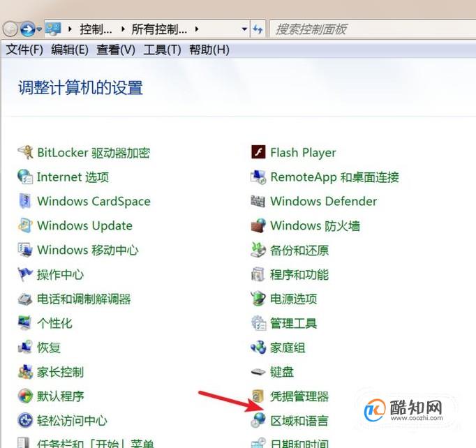Screen dimensions: 476x448
Task: Open the 帮助(H) menu
Action: click(209, 50)
